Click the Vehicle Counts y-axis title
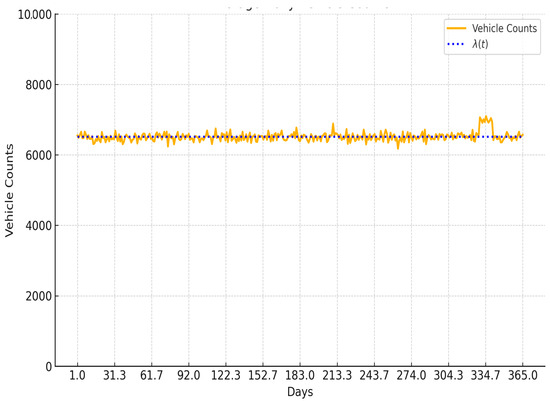This screenshot has width=550, height=401. point(9,191)
